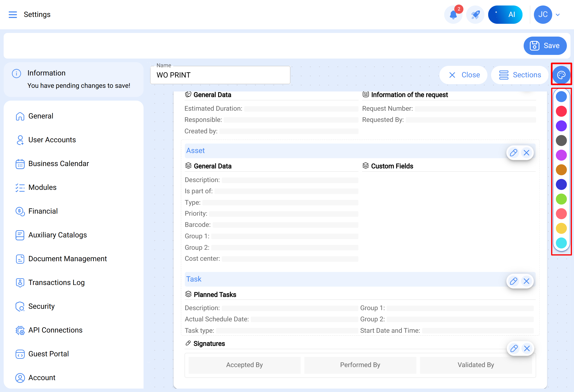Remove the Task section via its X icon
The height and width of the screenshot is (392, 574).
pyautogui.click(x=527, y=281)
